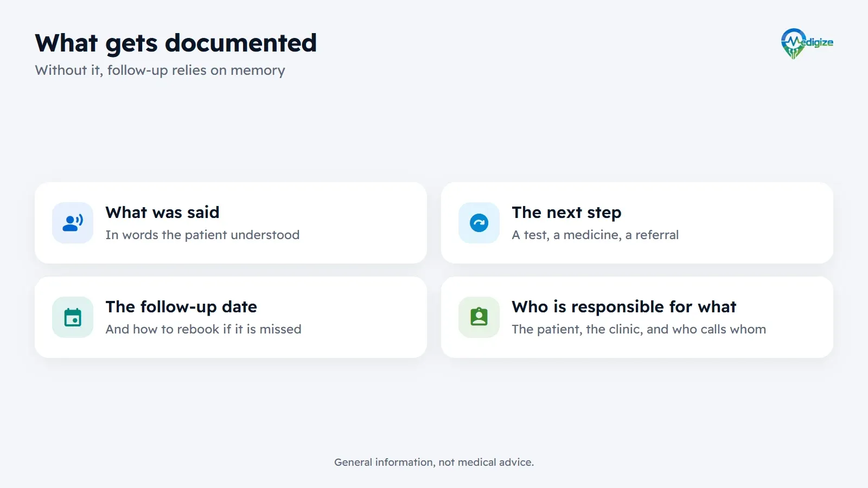Click the Medigize logo
This screenshot has width=868, height=488.
[x=807, y=43]
